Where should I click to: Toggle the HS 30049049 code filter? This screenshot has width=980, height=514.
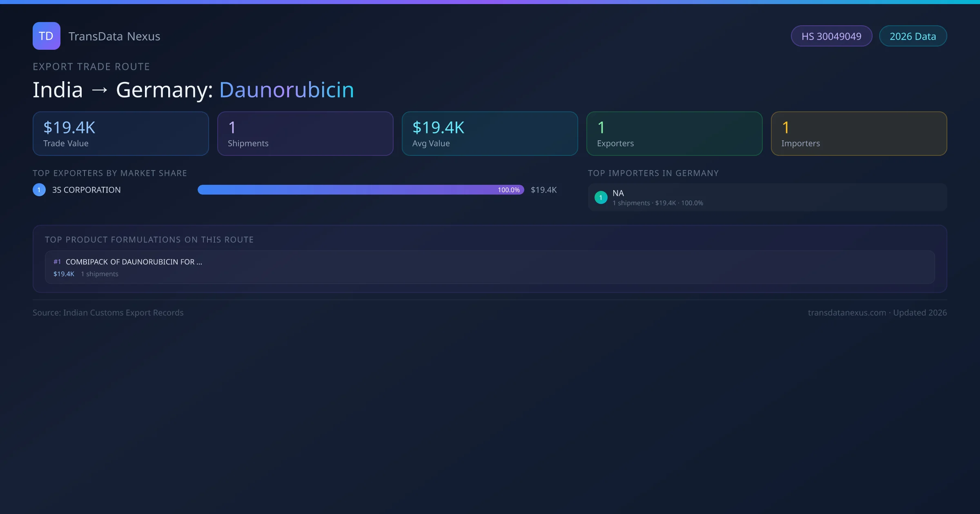pos(831,36)
